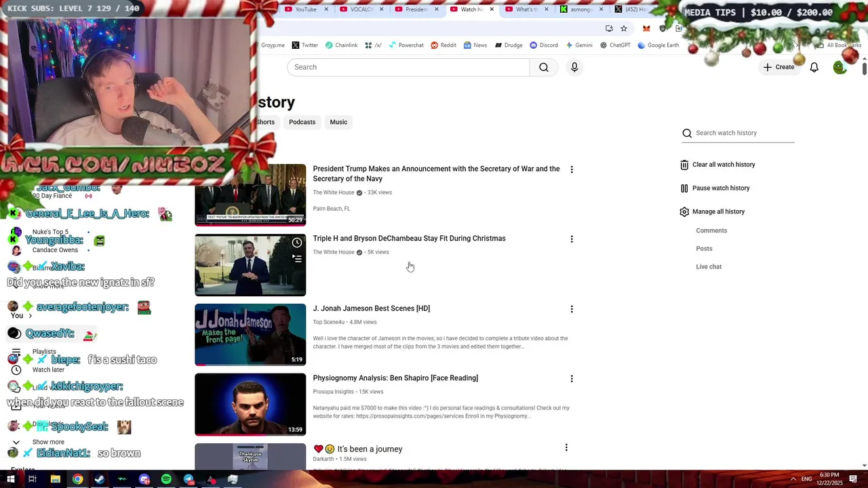Open Gemini bookmark
This screenshot has height=488, width=868.
coord(578,45)
